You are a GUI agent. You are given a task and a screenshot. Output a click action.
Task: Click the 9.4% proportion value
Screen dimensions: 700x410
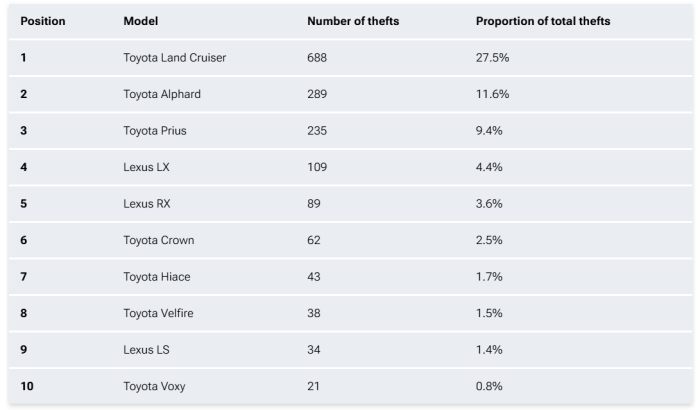[489, 130]
